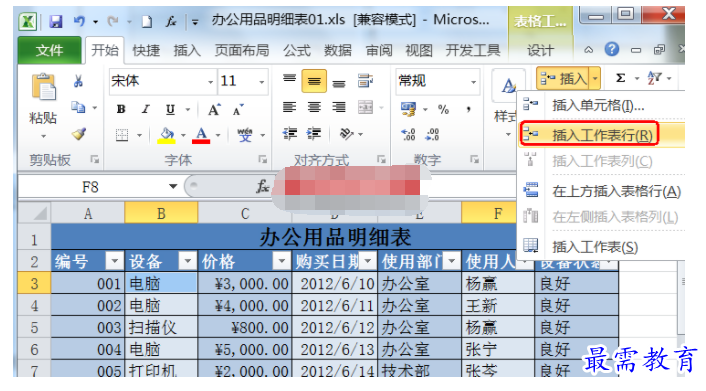
Task: Switch to the 页面布局 tab
Action: 242,50
